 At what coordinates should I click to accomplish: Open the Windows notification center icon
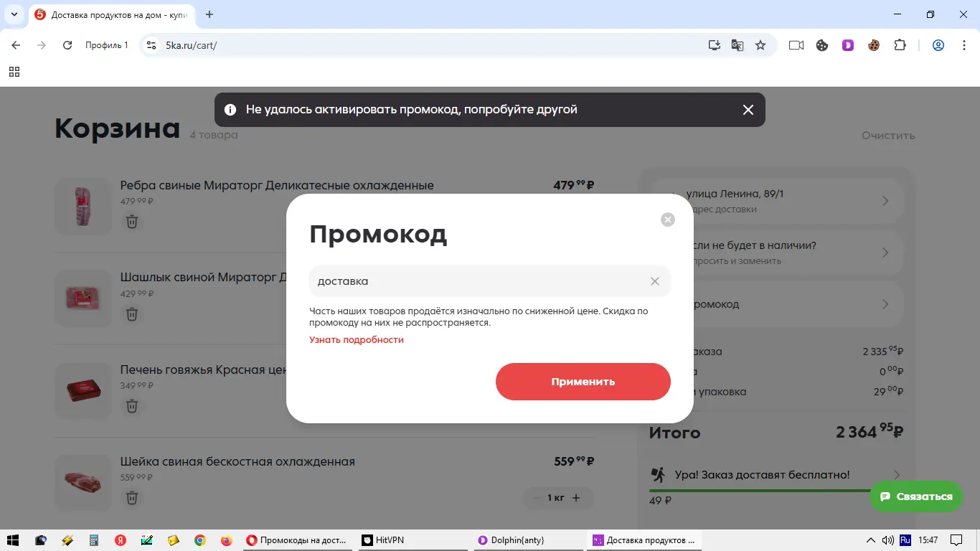point(956,540)
